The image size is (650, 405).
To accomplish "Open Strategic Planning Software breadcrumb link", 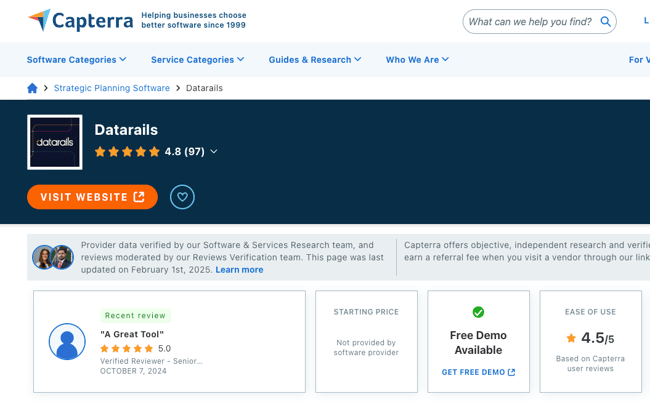I will (112, 88).
